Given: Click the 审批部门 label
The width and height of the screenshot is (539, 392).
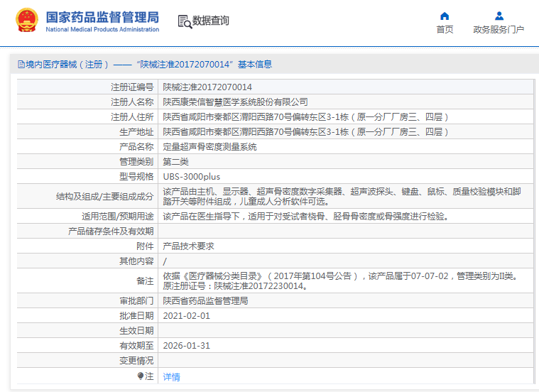Looking at the screenshot, I should pyautogui.click(x=136, y=301).
